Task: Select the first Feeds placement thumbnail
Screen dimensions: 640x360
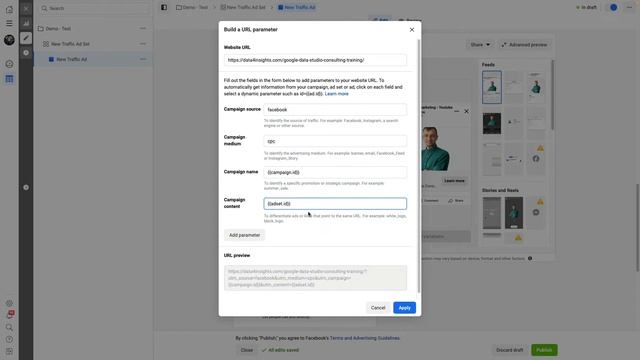Action: 491,87
